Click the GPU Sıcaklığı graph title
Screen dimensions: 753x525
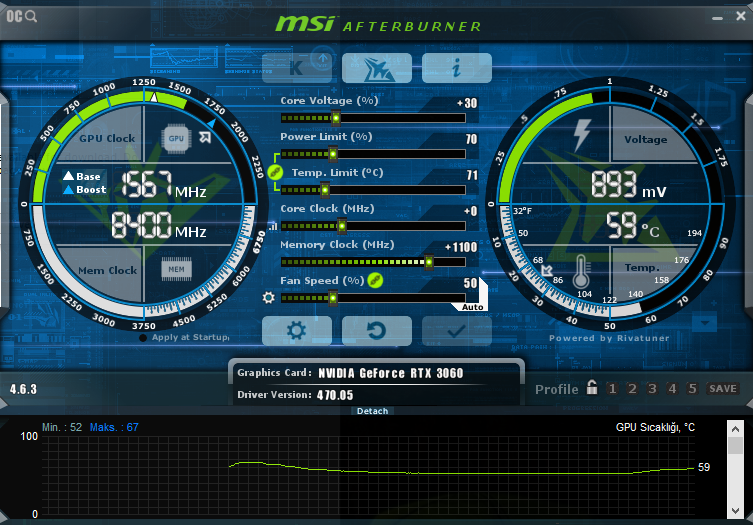[655, 427]
